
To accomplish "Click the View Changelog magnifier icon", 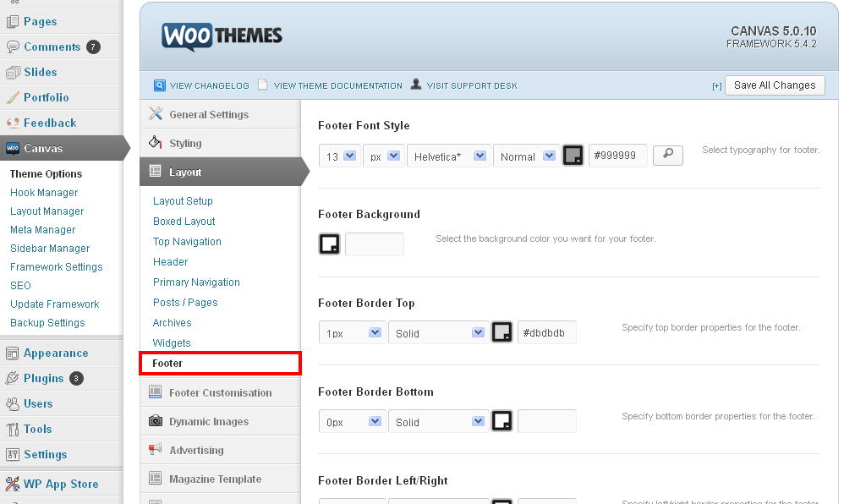I will click(159, 85).
